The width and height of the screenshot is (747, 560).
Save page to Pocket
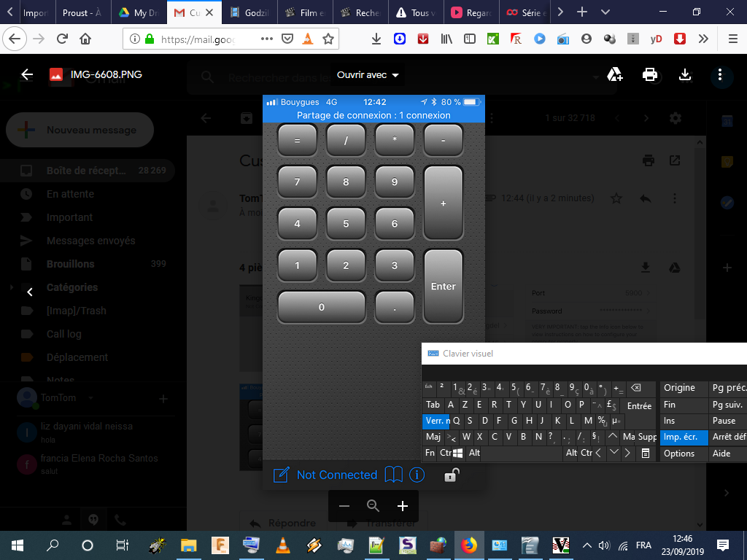pyautogui.click(x=287, y=39)
